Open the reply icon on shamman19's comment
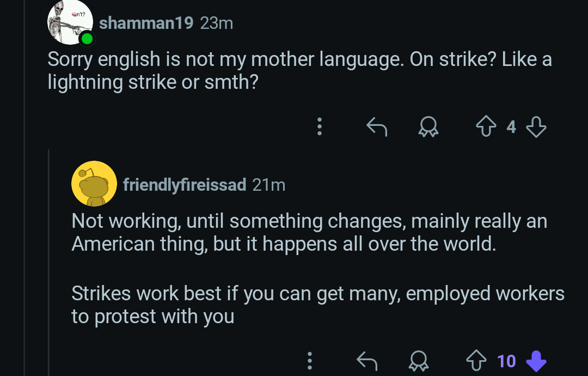 [x=377, y=127]
